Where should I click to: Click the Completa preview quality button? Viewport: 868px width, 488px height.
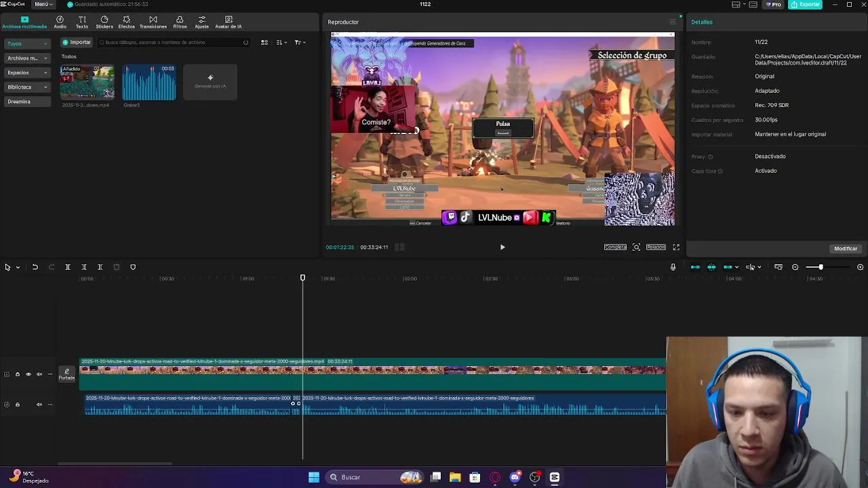point(615,247)
